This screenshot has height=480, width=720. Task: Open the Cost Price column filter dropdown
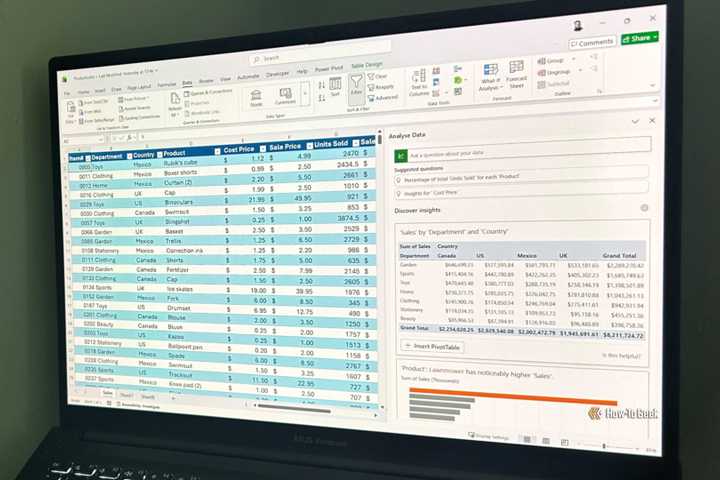tap(263, 148)
